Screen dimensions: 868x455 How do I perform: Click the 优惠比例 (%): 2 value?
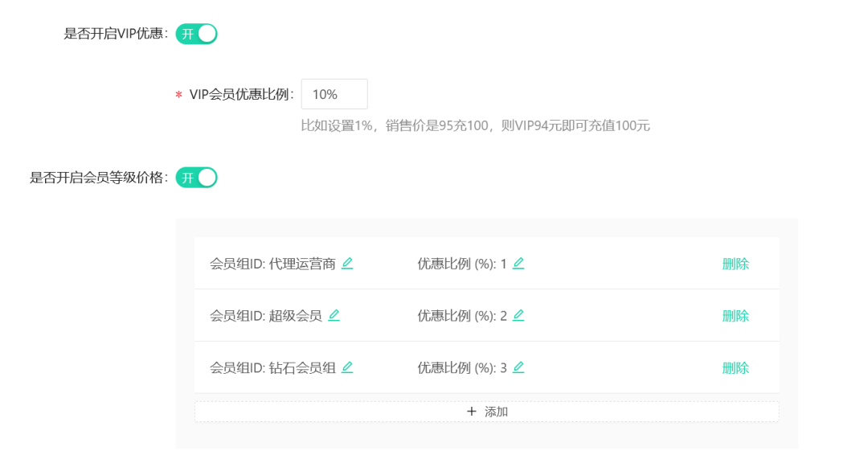[x=461, y=316]
